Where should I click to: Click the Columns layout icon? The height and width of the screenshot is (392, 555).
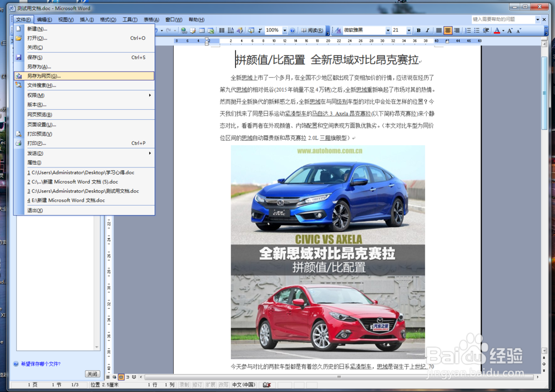(x=221, y=30)
